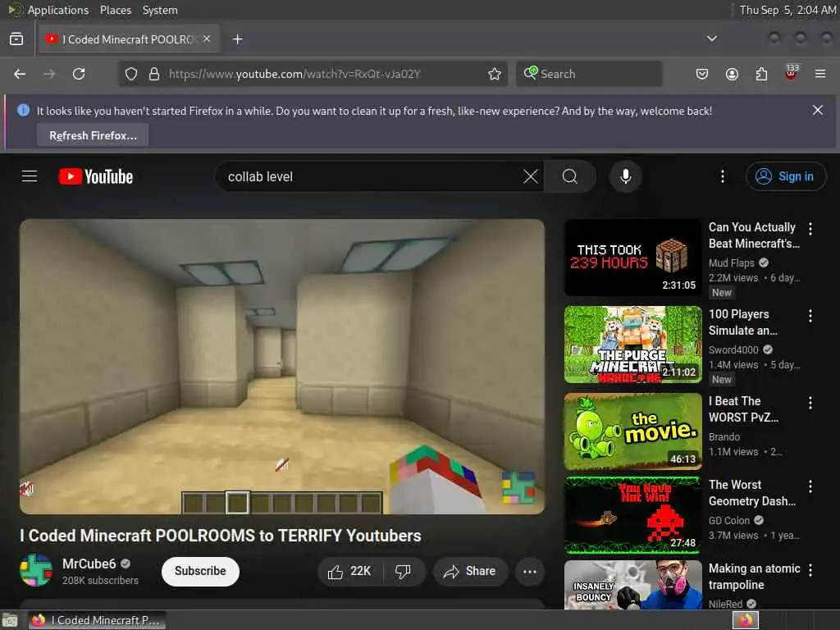Viewport: 840px width, 630px height.
Task: Open the Firefox application menu
Action: click(x=820, y=74)
